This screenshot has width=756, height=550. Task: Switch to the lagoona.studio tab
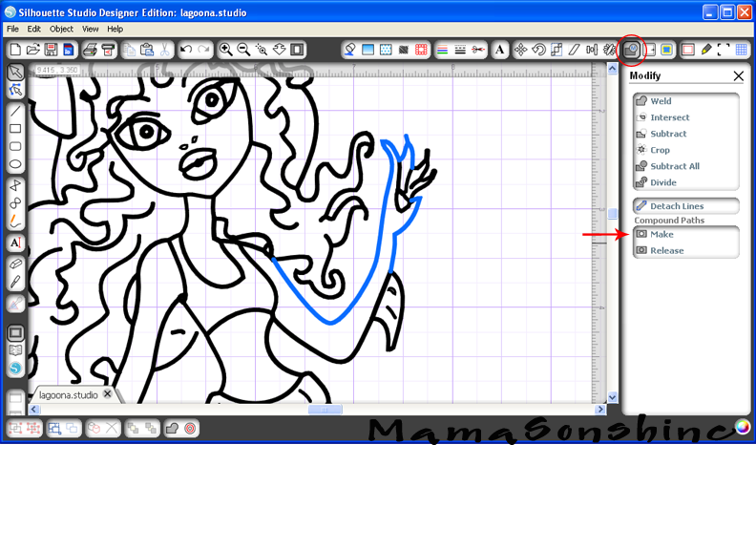68,394
